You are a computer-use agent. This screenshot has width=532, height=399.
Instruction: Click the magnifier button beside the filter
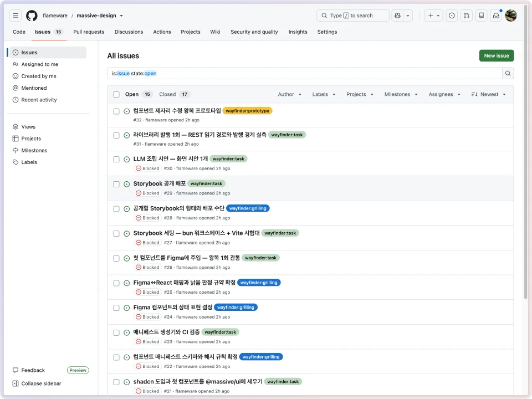tap(508, 73)
